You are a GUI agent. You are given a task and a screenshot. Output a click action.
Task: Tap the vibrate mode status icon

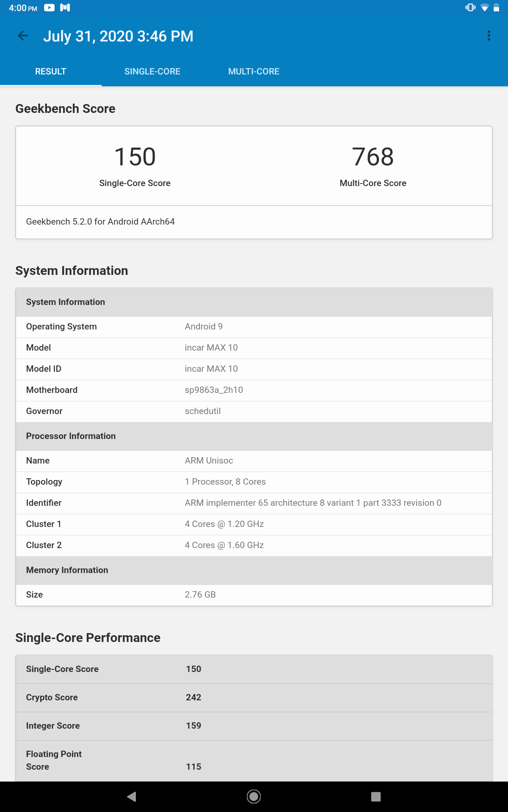point(470,8)
